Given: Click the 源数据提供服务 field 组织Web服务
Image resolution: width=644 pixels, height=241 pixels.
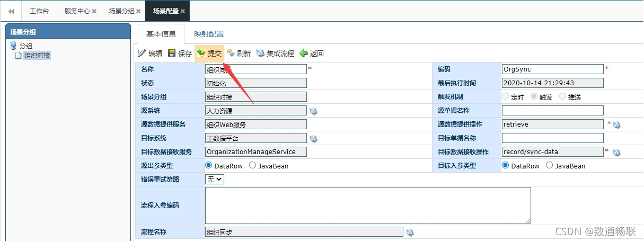Looking at the screenshot, I should [255, 124].
